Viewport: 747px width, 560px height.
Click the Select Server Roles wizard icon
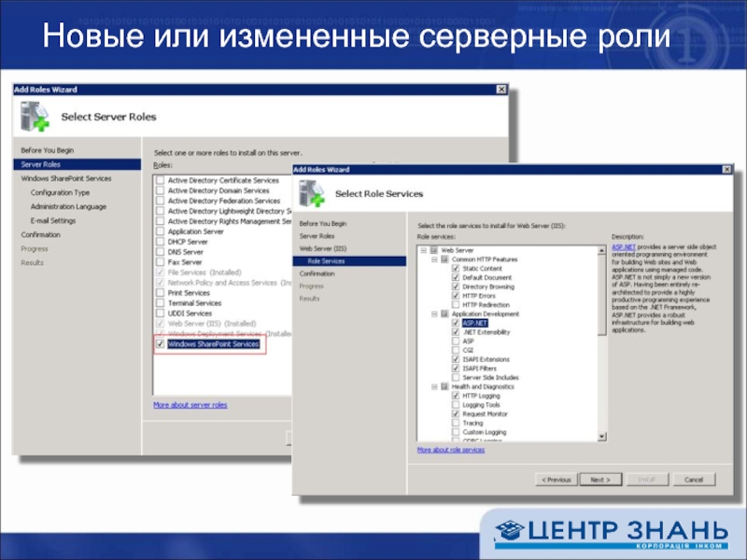point(35,117)
